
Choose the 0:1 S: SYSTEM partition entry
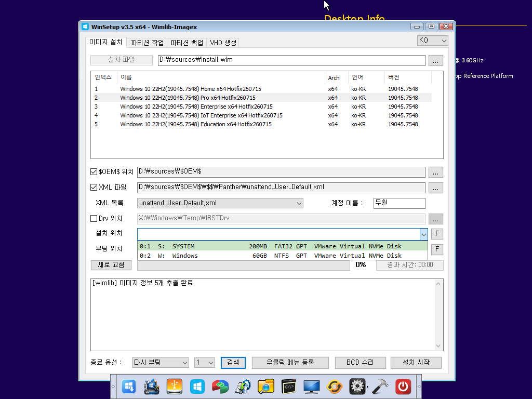282,246
